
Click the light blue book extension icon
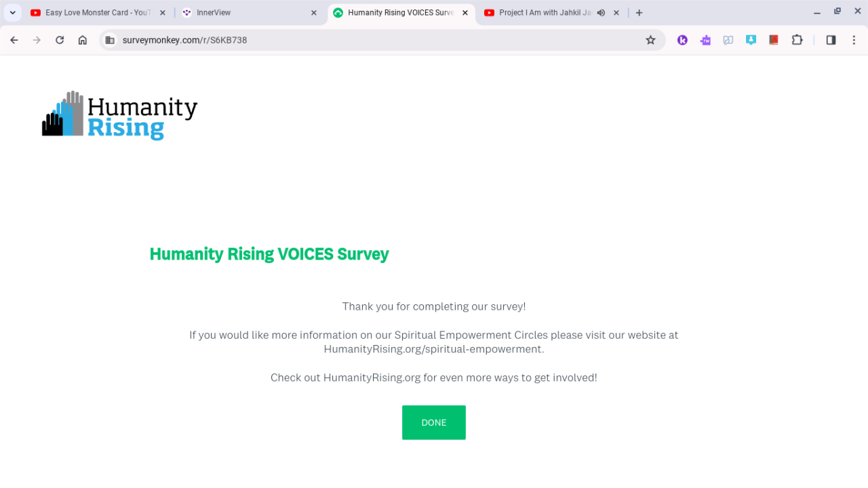(x=728, y=40)
